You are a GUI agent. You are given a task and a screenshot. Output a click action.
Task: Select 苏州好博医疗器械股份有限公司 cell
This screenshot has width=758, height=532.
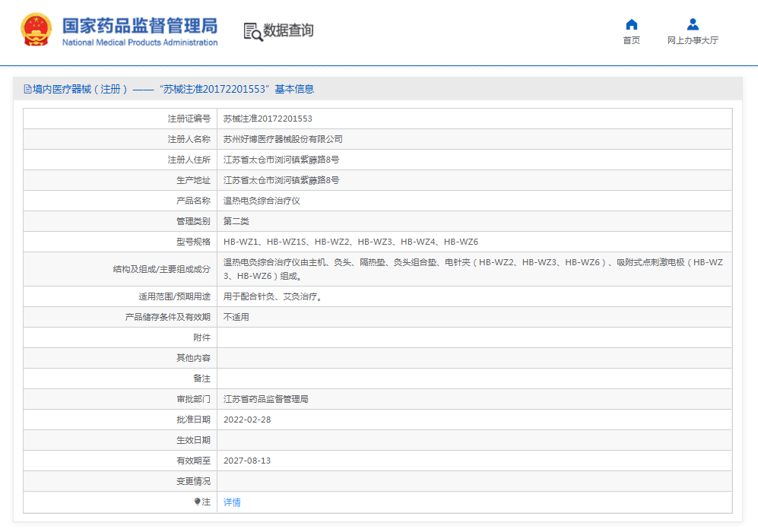[283, 139]
